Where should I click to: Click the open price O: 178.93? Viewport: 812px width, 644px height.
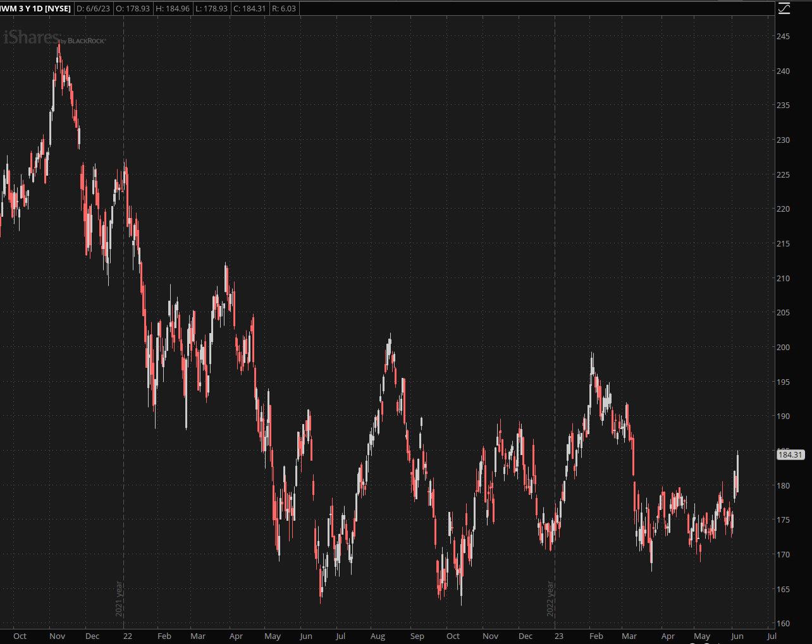133,9
